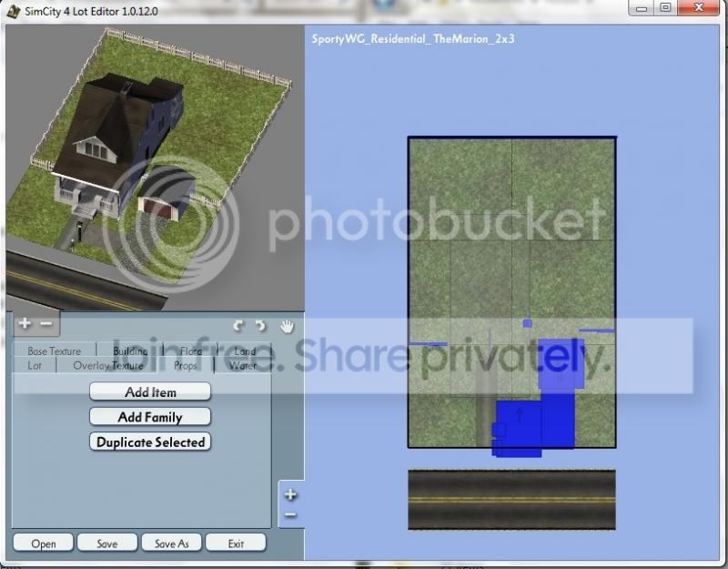Click the Exit button
728x569 pixels.
click(x=236, y=543)
